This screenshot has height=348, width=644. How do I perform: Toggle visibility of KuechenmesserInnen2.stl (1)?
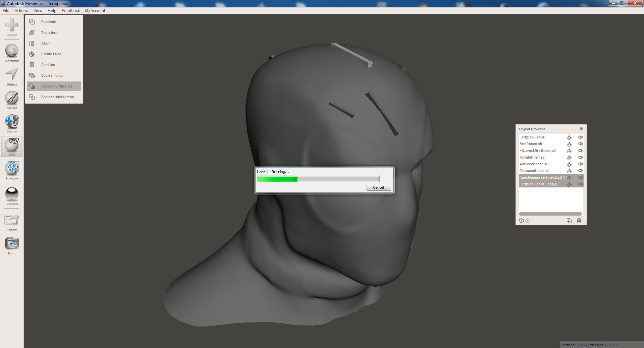coord(581,177)
